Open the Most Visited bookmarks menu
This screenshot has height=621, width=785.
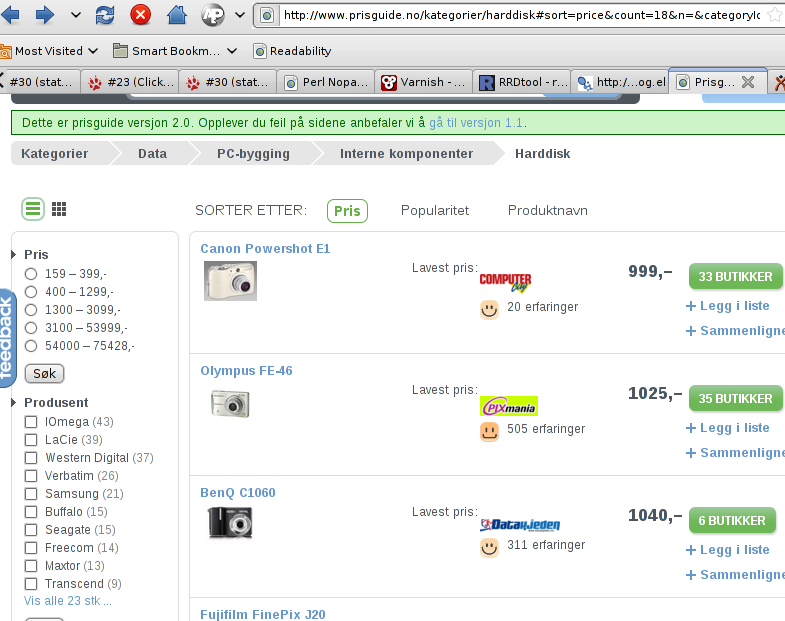tap(49, 51)
